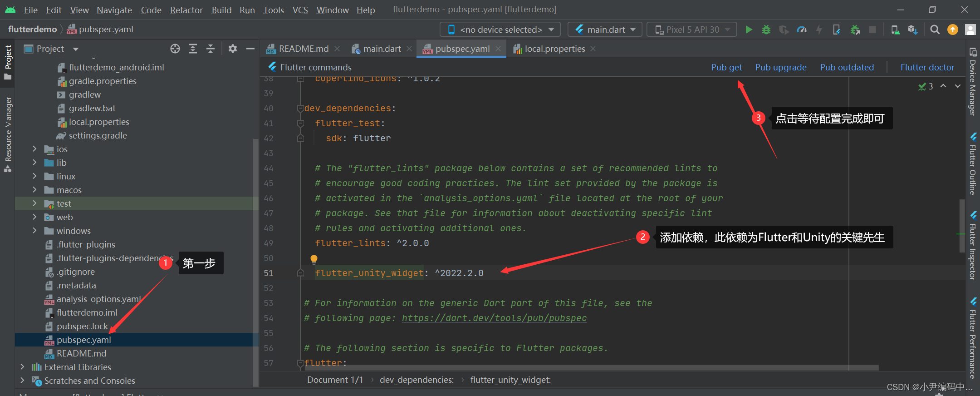Select pubspec.yaml in the project tree

tap(137, 340)
